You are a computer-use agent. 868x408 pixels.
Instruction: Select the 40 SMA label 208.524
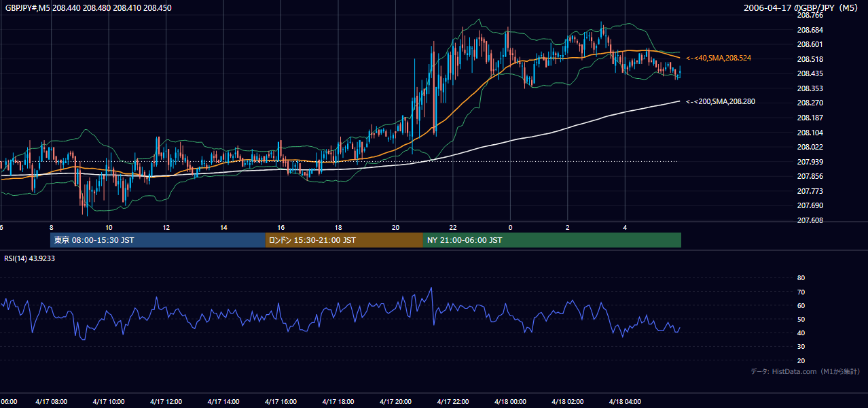click(x=719, y=58)
